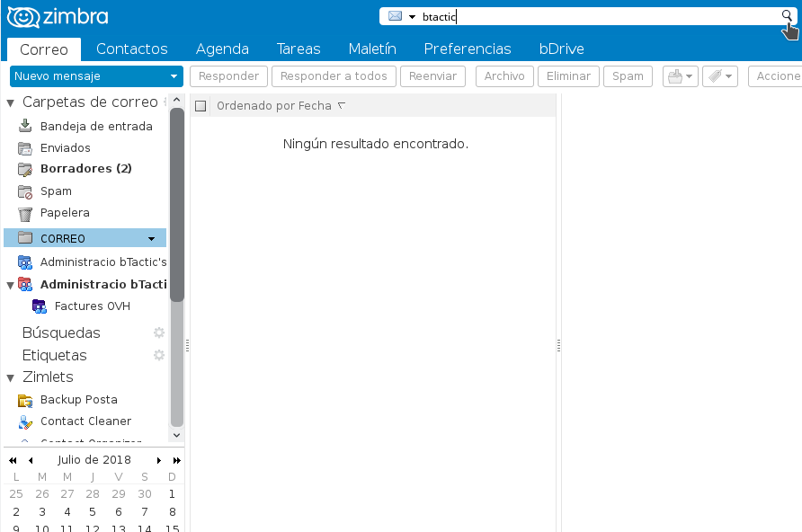Collapse the Zimlets section
The height and width of the screenshot is (532, 802).
pyautogui.click(x=10, y=378)
